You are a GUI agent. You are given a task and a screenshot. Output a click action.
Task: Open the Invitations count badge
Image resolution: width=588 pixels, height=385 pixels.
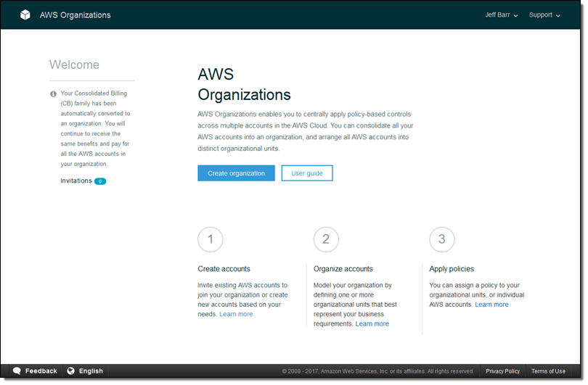(x=100, y=181)
